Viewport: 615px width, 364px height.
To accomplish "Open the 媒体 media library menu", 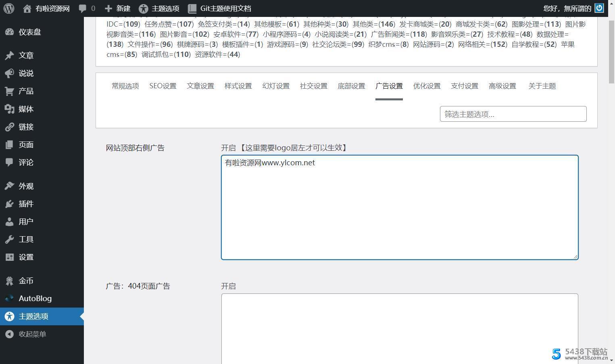I will pos(26,109).
